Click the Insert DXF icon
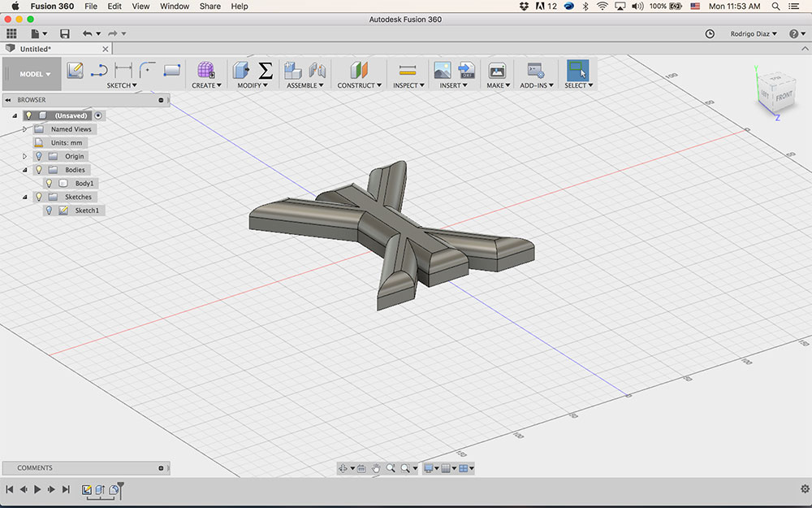812x508 pixels. [467, 70]
